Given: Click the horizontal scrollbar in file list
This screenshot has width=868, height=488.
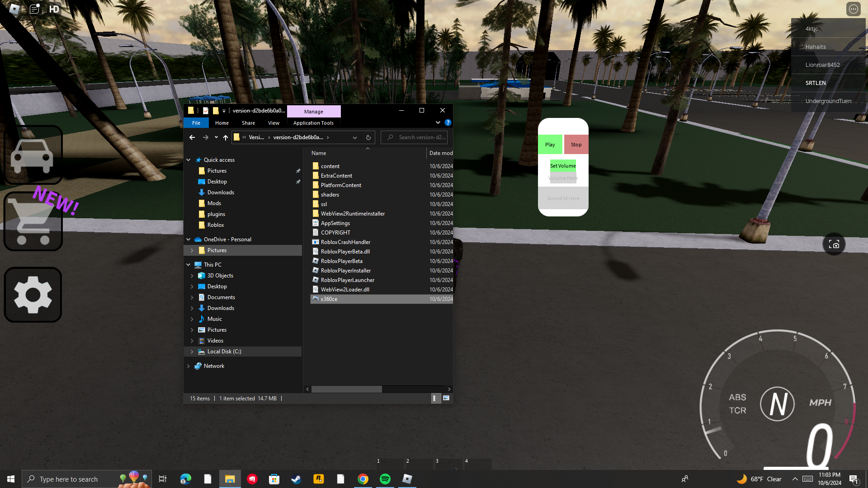Looking at the screenshot, I should click(346, 389).
